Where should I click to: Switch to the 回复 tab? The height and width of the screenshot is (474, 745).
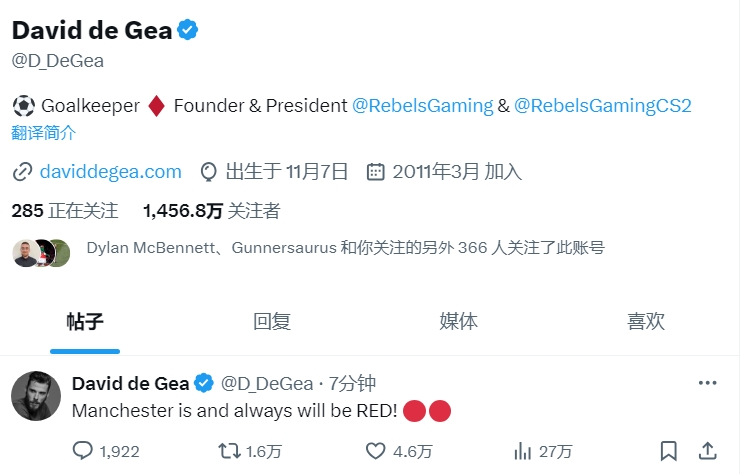pos(272,321)
